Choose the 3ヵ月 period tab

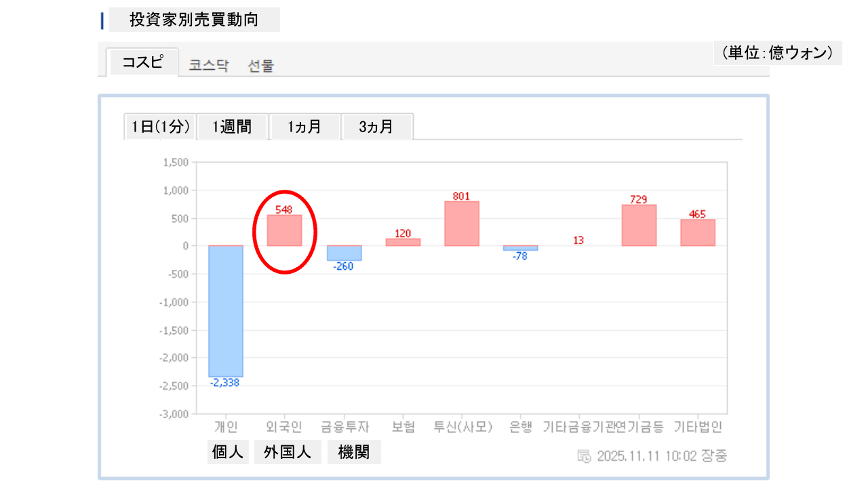(376, 127)
